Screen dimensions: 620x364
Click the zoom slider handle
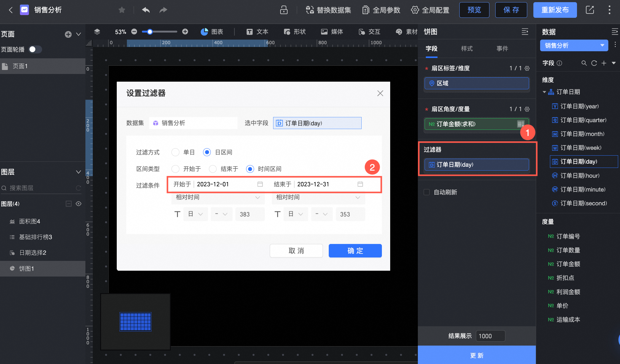[150, 32]
